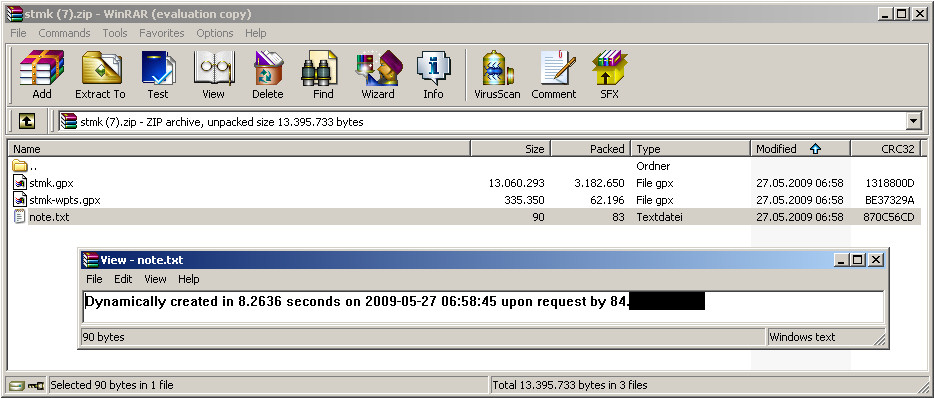Open the Tools menu
Image resolution: width=934 pixels, height=398 pixels.
(115, 33)
